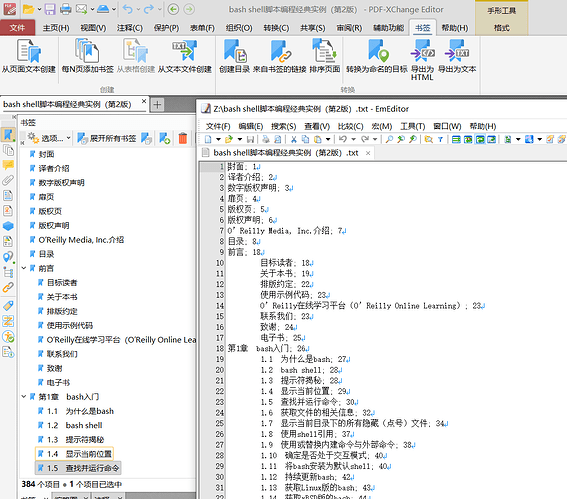
Task: Click the green back navigation arrow
Action: (174, 9)
